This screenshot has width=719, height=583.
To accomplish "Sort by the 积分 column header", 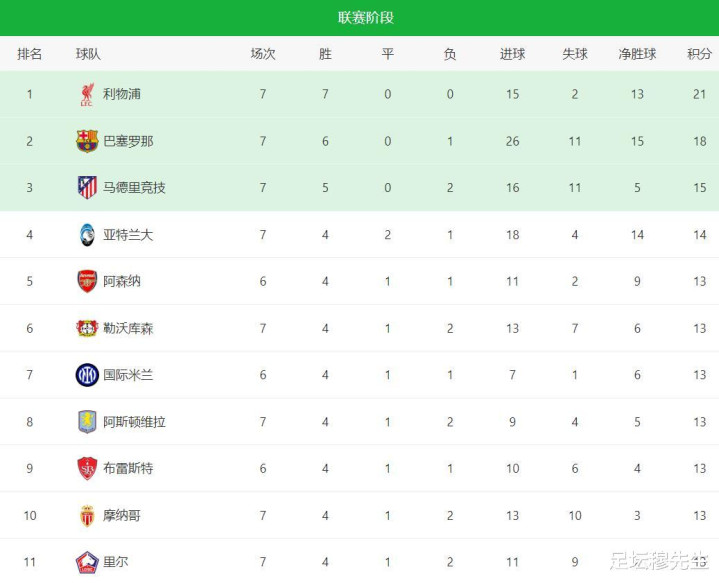I will pos(699,54).
